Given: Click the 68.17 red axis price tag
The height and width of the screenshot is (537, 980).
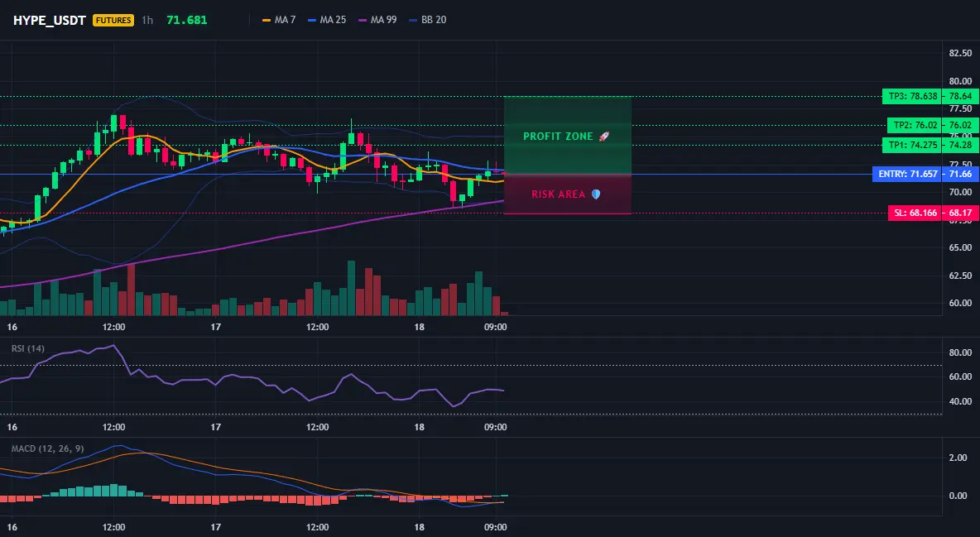Looking at the screenshot, I should (x=961, y=213).
